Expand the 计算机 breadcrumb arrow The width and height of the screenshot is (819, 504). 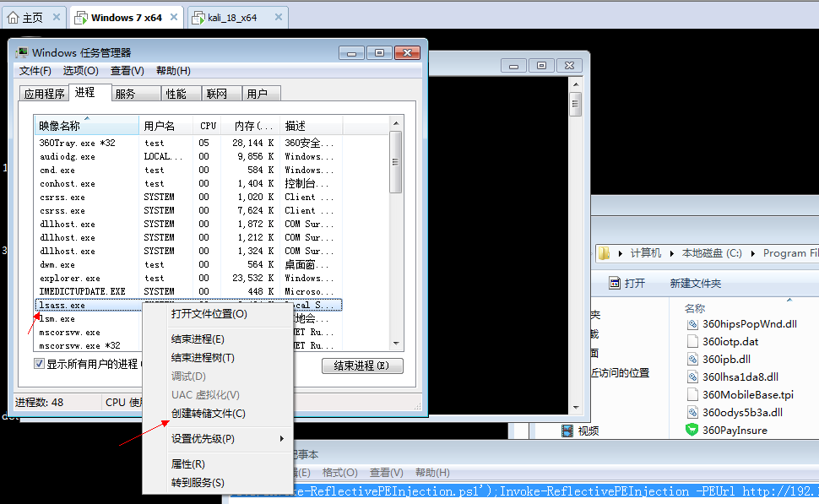(x=671, y=253)
